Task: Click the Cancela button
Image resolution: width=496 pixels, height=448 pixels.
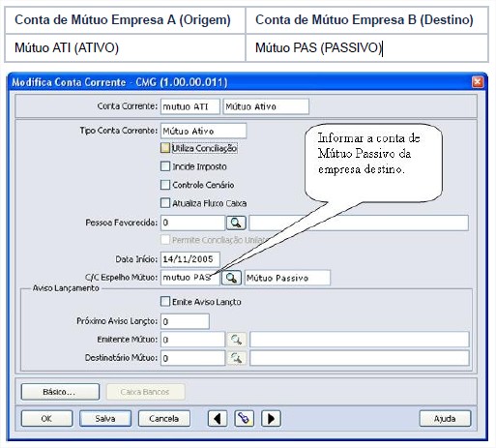Action: (x=164, y=418)
